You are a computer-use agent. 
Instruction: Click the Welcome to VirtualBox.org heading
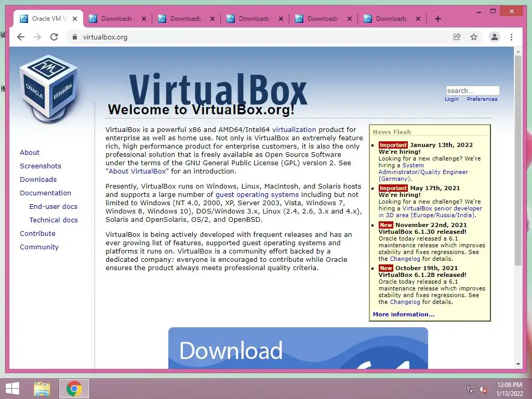(201, 110)
